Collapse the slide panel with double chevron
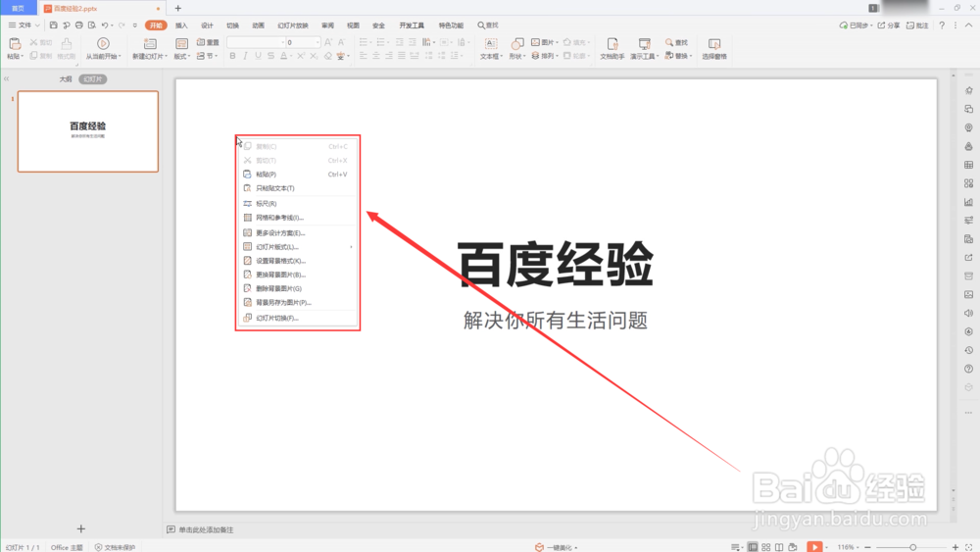 6,78
